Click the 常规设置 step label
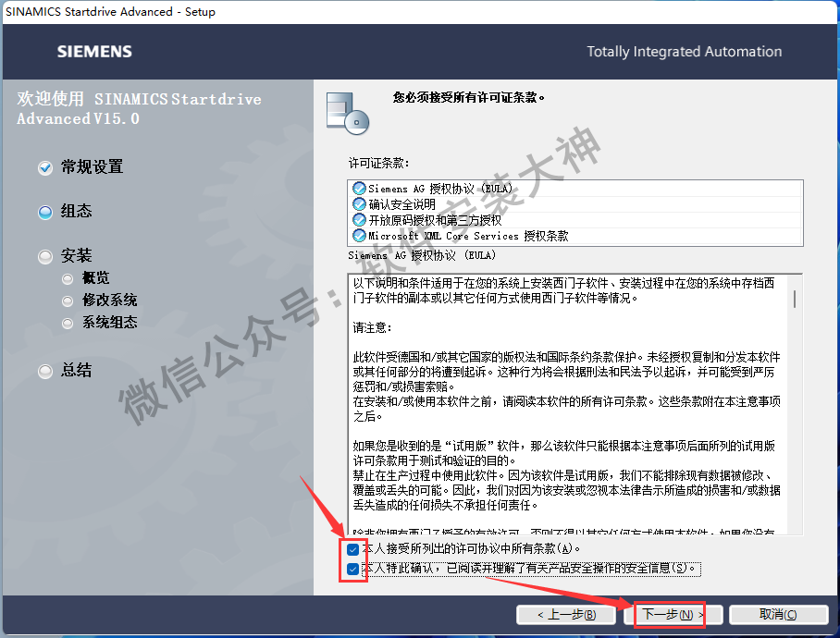 [x=93, y=167]
